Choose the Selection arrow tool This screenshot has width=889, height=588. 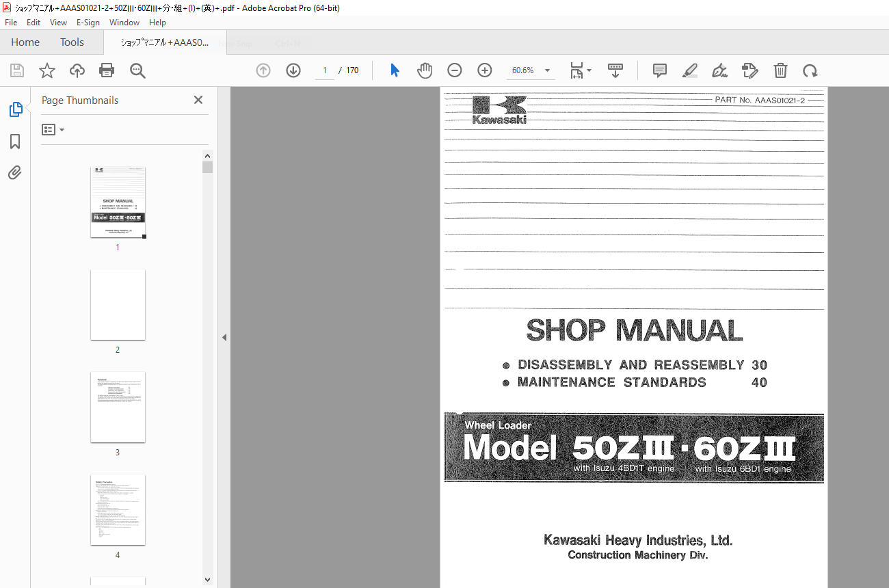click(x=395, y=70)
